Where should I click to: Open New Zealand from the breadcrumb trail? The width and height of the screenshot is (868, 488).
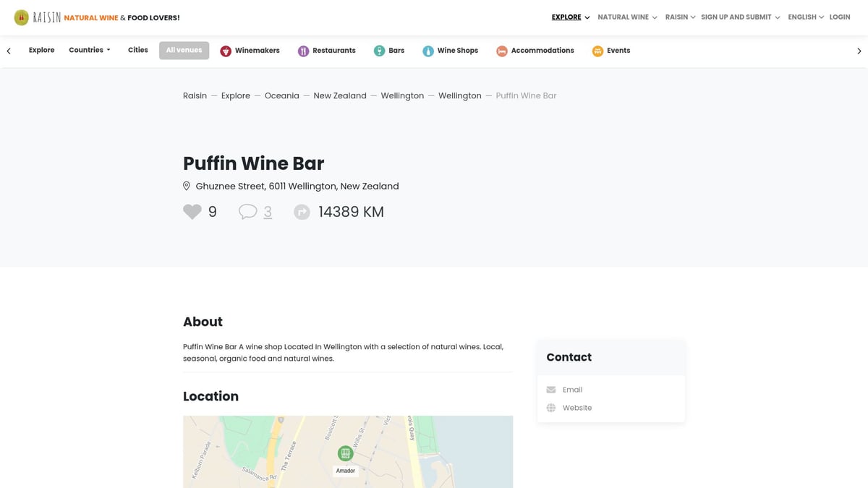coord(340,95)
